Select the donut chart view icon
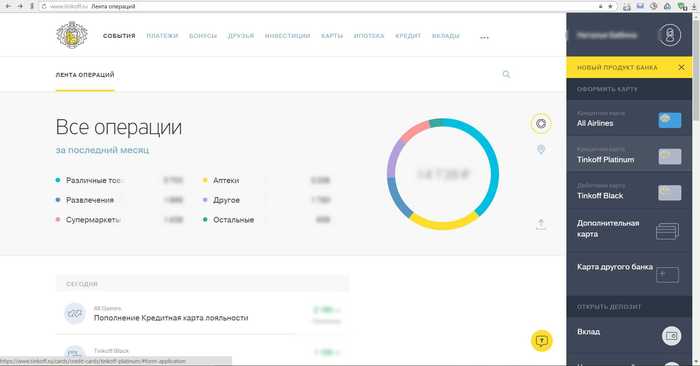Screen dimensions: 700x366 (x=541, y=124)
